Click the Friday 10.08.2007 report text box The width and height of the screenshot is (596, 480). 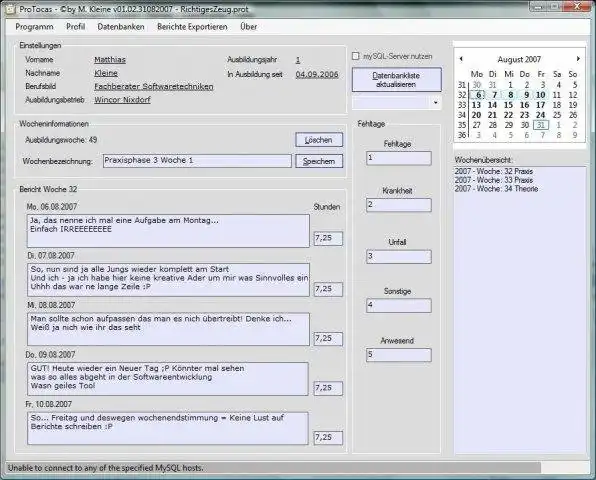pos(168,428)
